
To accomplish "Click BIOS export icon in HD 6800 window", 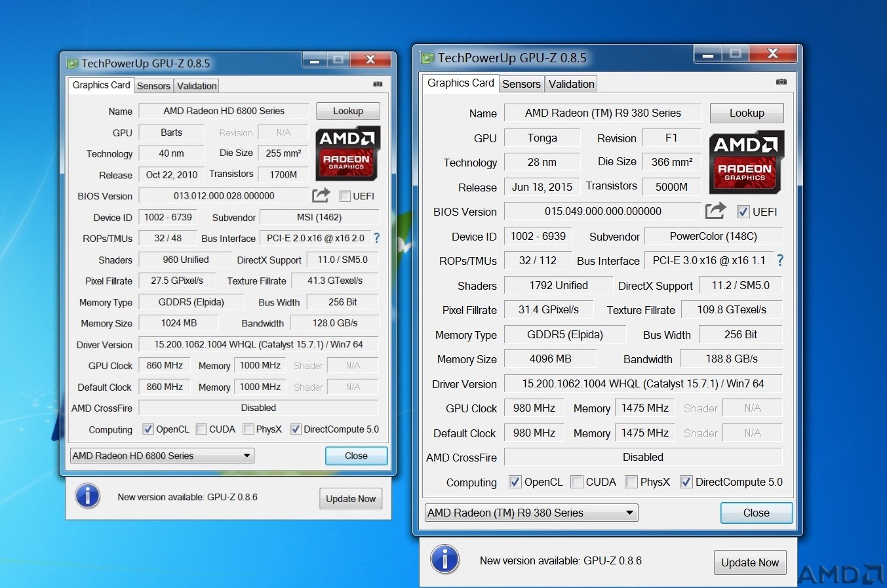I will (321, 195).
